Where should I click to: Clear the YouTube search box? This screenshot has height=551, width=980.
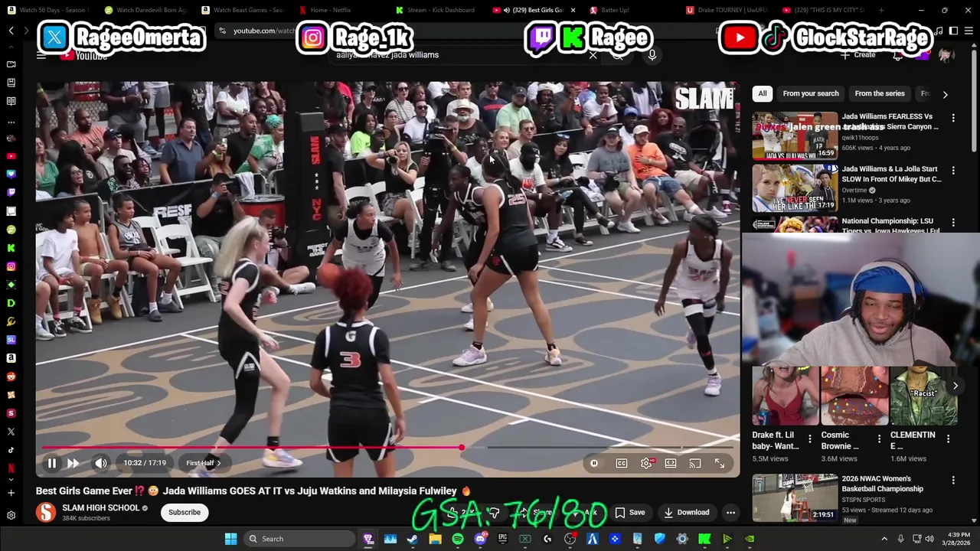click(x=593, y=55)
